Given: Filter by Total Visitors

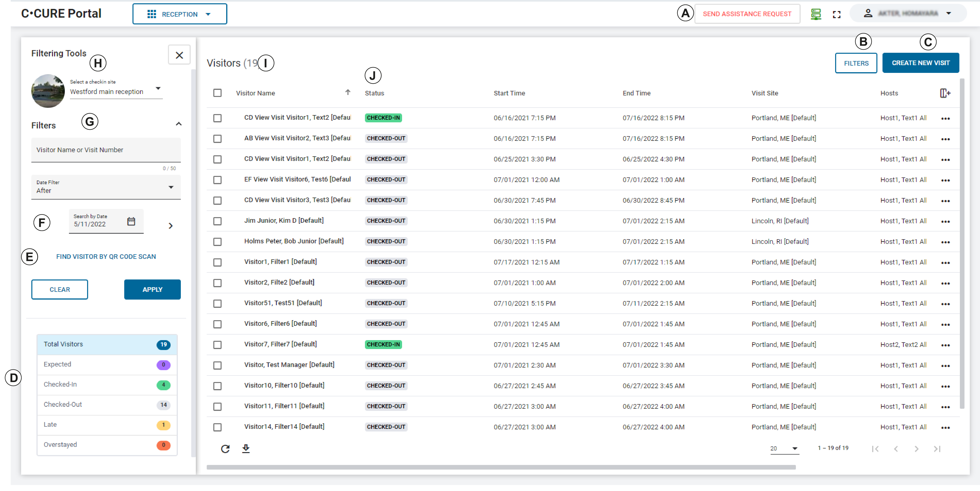Looking at the screenshot, I should (x=107, y=345).
